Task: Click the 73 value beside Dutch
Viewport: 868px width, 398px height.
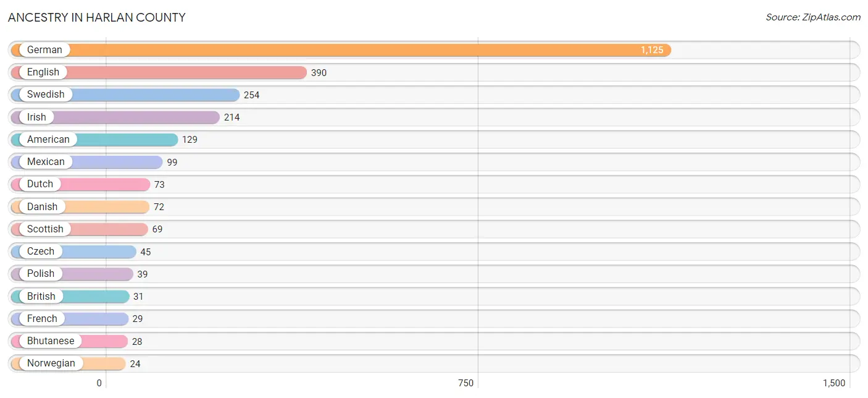Action: click(x=159, y=185)
